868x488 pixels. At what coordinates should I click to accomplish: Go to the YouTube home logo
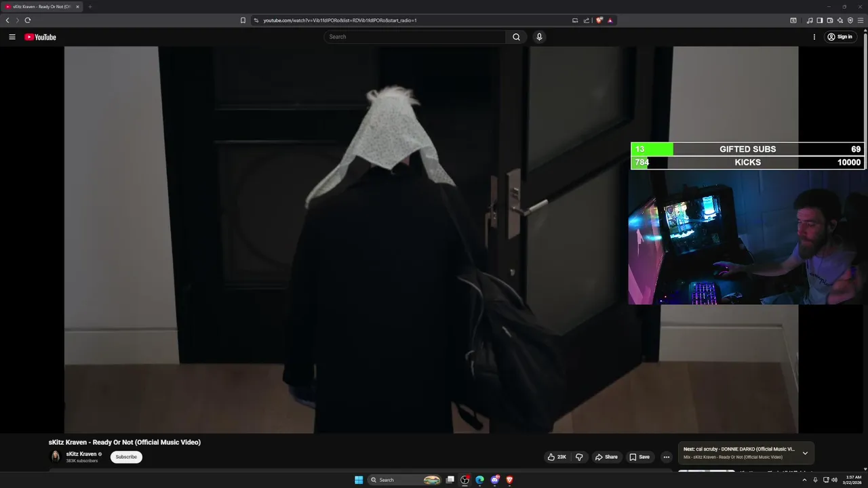click(40, 37)
